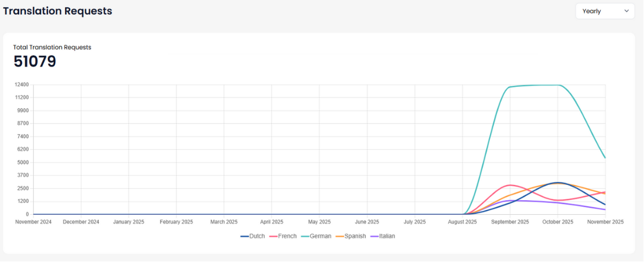The width and height of the screenshot is (644, 262).
Task: Click the French line peak at September 2025
Action: (x=509, y=185)
